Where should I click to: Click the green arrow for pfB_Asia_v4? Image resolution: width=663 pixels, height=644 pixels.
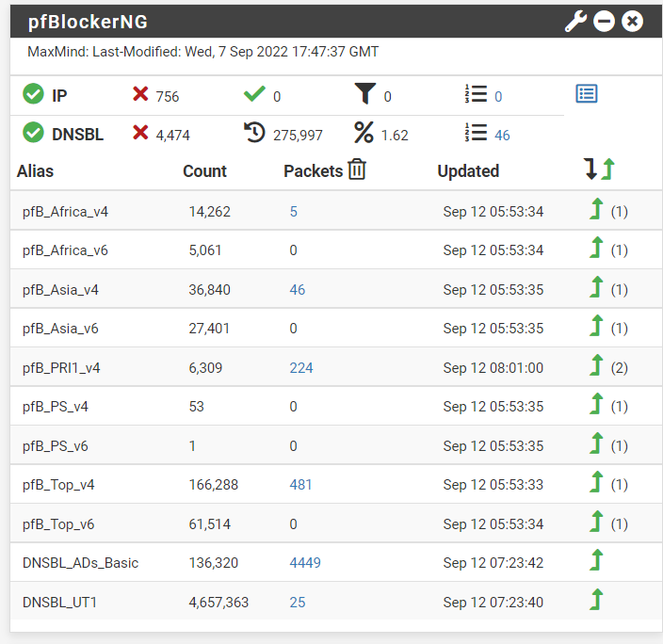pyautogui.click(x=596, y=286)
